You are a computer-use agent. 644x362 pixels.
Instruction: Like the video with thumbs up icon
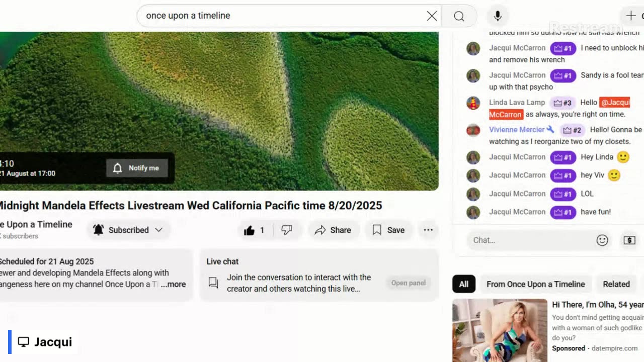[249, 230]
